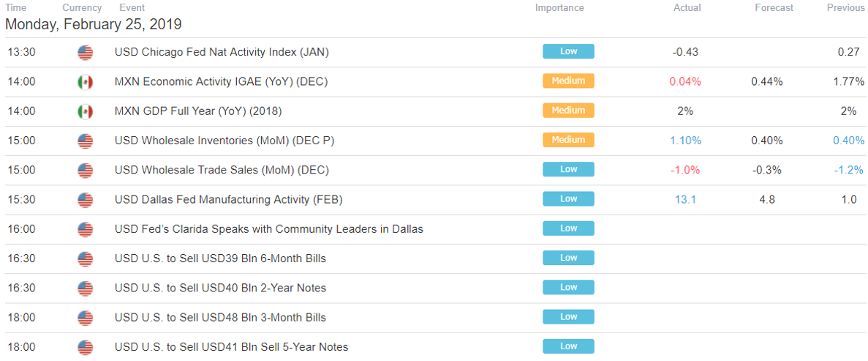Click the Forecast column header
The image size is (868, 361).
pyautogui.click(x=774, y=8)
